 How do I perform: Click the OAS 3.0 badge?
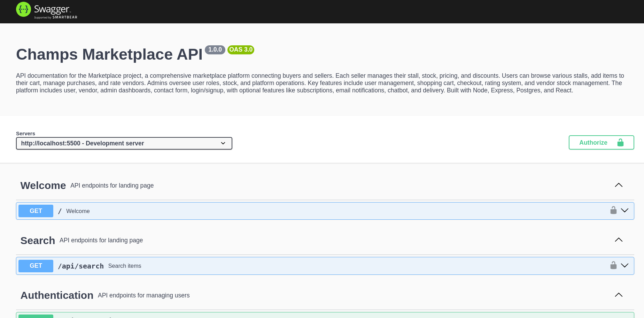click(x=241, y=50)
